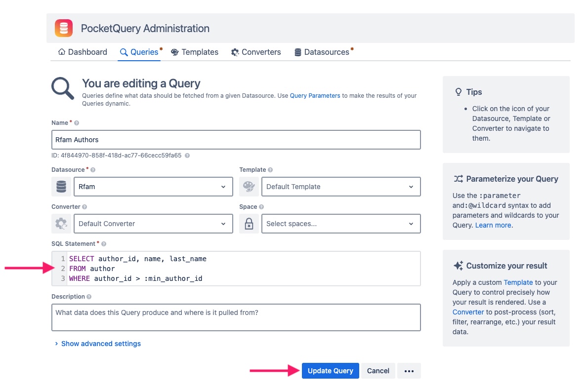Screen dimensions: 588x390
Task: Open the Rfam datasource dropdown
Action: tap(153, 187)
